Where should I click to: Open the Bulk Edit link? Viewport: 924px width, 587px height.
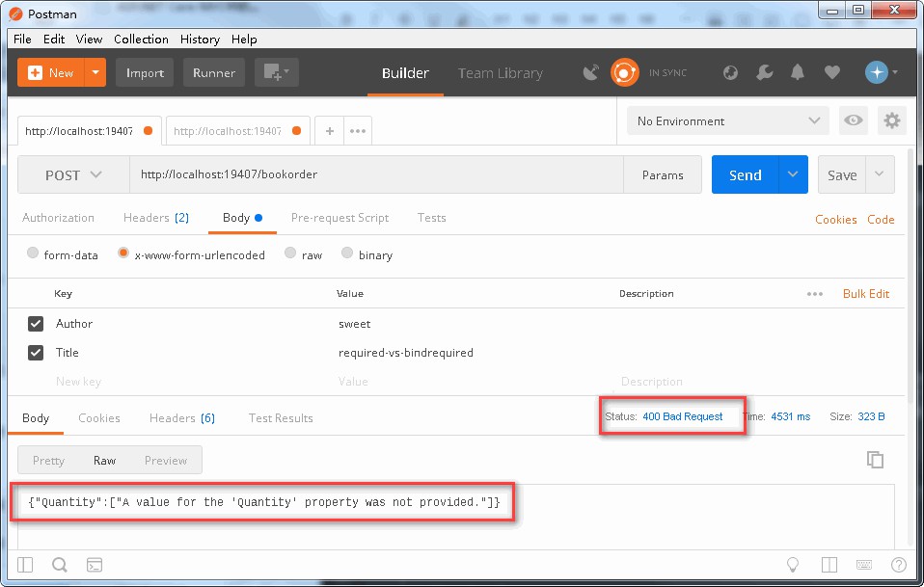click(x=866, y=294)
